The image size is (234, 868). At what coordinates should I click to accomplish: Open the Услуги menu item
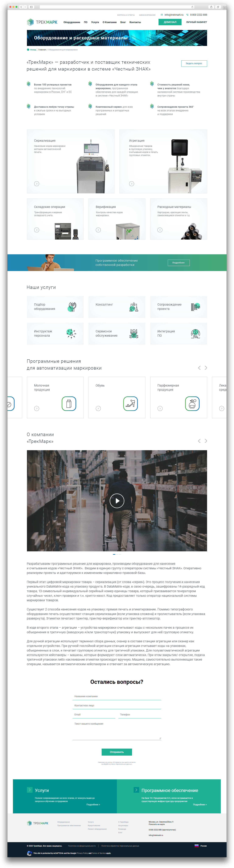point(95,22)
